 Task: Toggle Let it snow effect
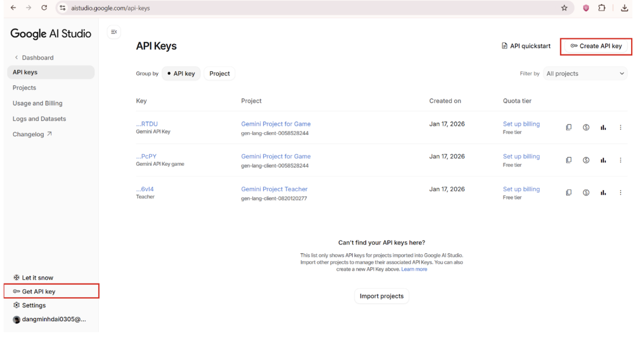coord(37,278)
